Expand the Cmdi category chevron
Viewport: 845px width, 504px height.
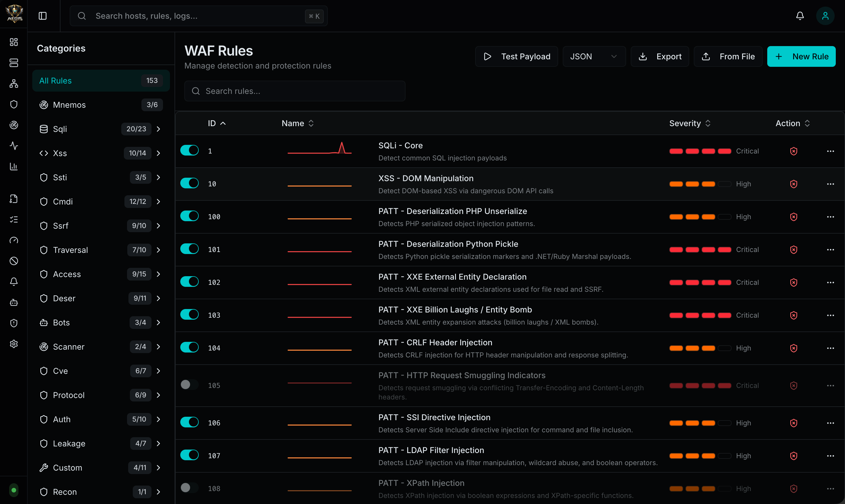(158, 201)
